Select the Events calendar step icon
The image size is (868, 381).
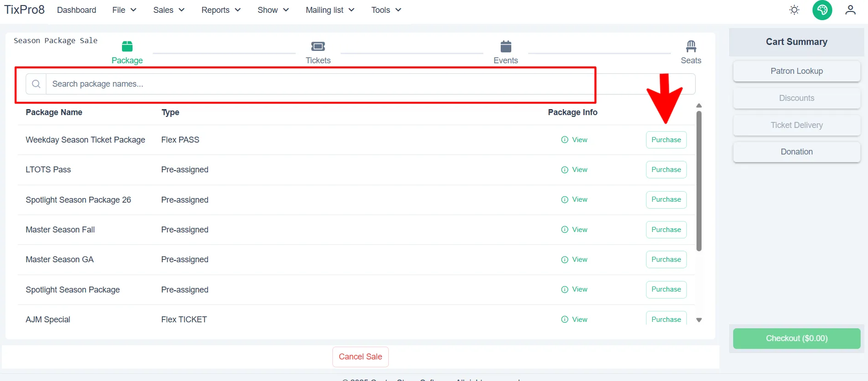(506, 46)
